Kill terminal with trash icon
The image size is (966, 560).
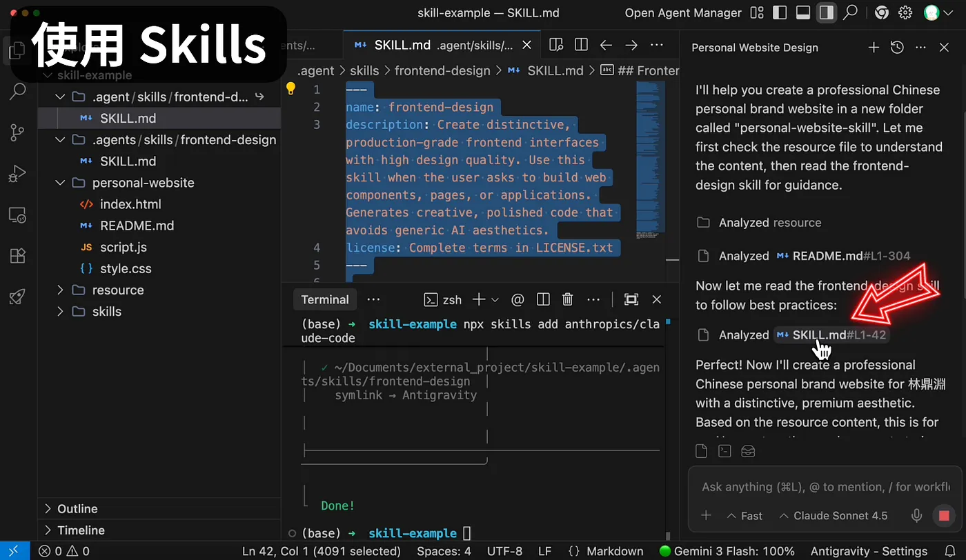pyautogui.click(x=568, y=299)
